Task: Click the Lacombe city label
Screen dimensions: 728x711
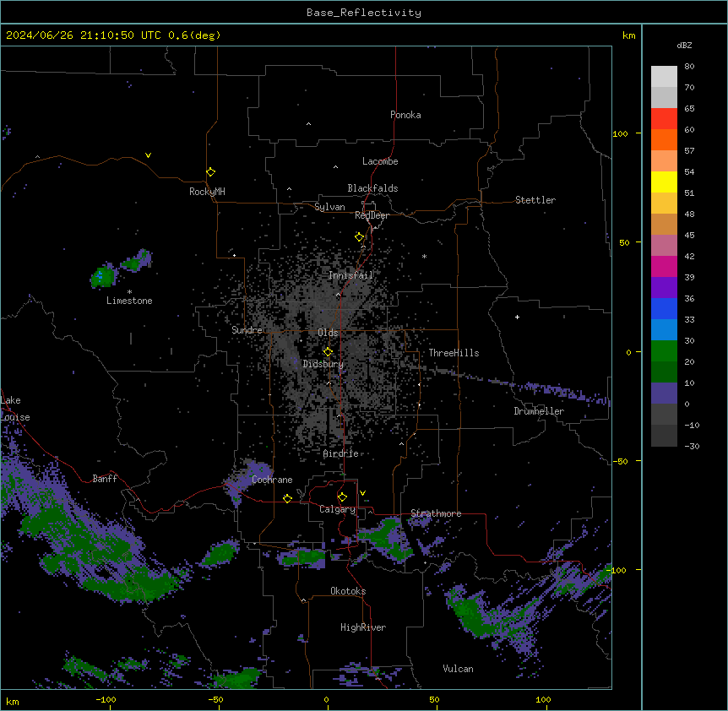Action: (380, 161)
